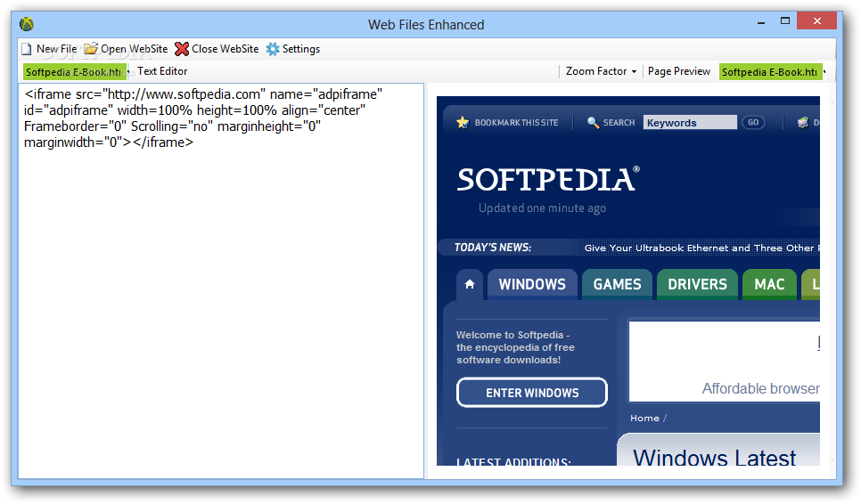The height and width of the screenshot is (504, 861).
Task: Click the application logo in the title bar
Action: point(27,24)
